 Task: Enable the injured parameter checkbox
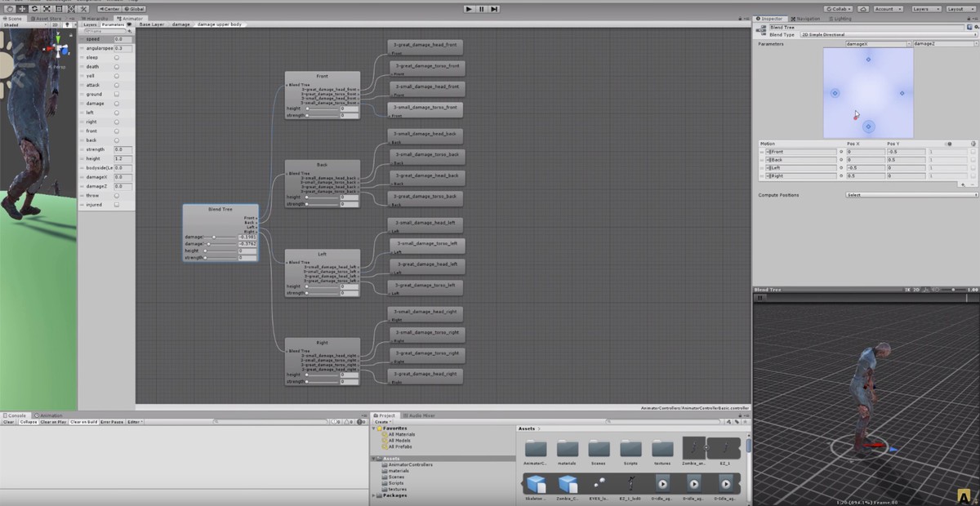point(117,204)
